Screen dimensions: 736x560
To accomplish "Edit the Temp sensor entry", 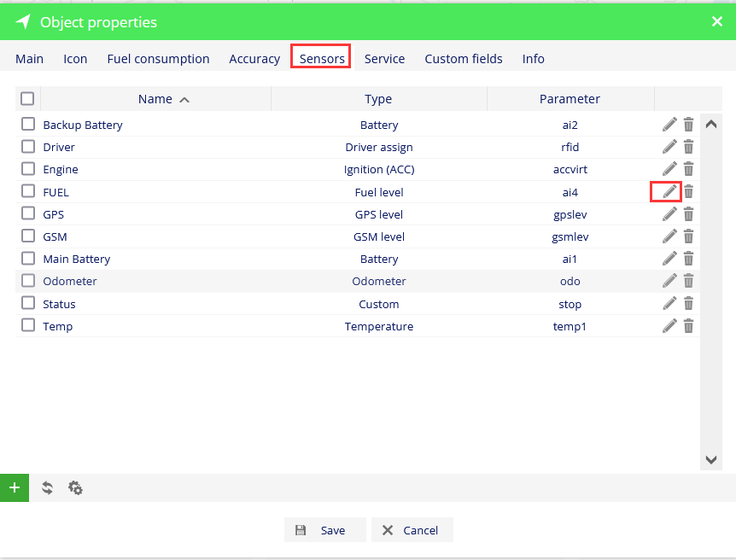I will 669,326.
